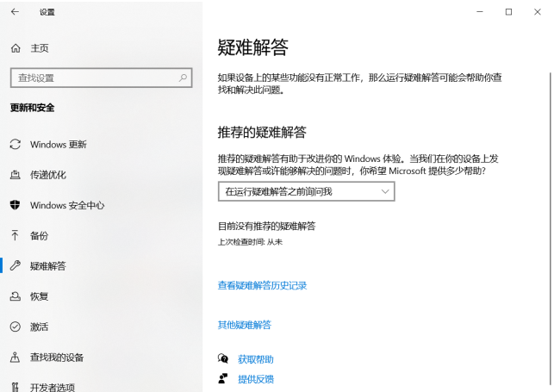The height and width of the screenshot is (392, 554).
Task: Click the 目前没有推荐的疑难解答 text
Action: (267, 226)
